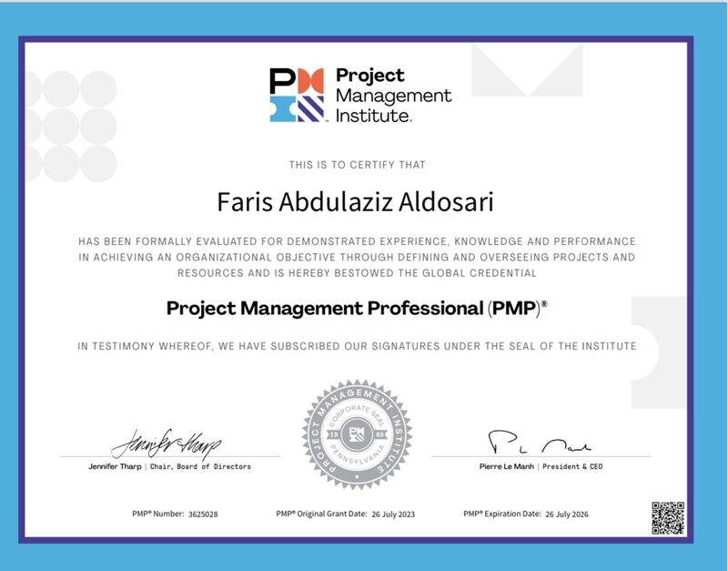
Task: Click the "Project Management Institute." logo text
Action: pos(393,95)
